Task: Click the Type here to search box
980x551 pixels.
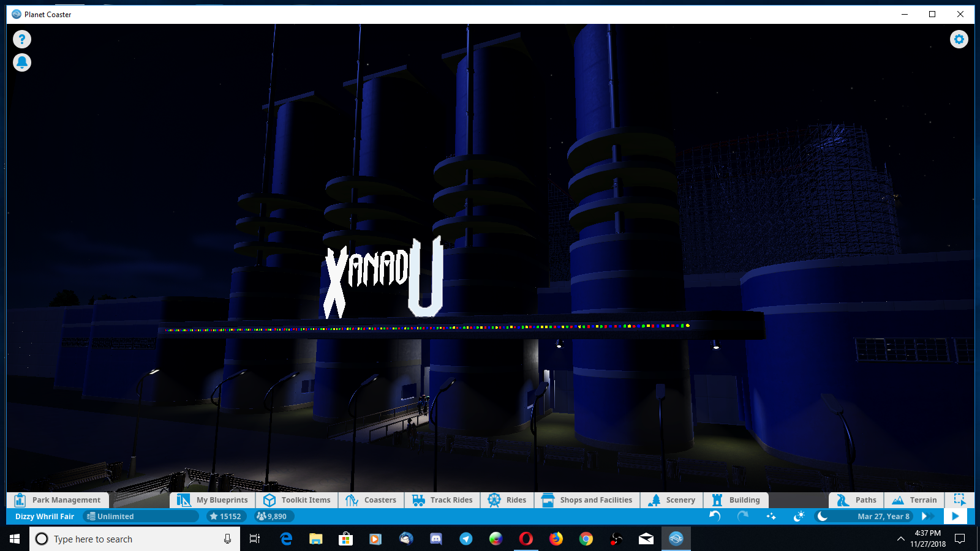Action: click(135, 539)
